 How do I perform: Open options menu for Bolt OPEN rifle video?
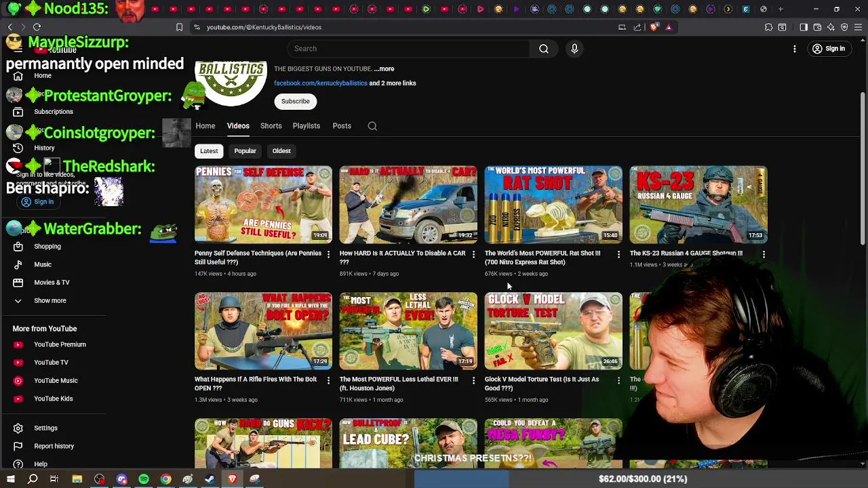(x=328, y=380)
